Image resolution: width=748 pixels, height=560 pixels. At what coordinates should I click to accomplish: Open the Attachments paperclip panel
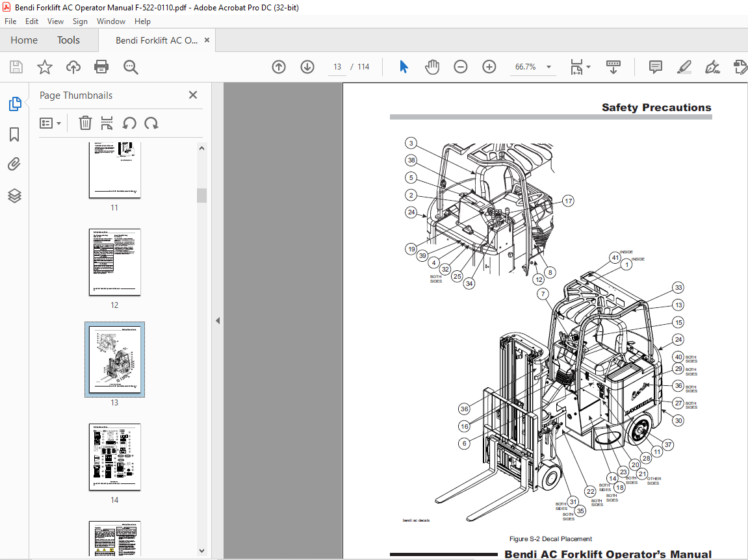tap(14, 164)
